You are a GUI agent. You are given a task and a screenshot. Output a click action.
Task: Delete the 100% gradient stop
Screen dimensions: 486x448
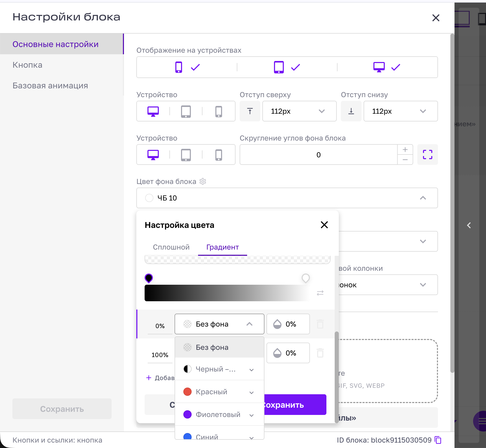tap(320, 353)
